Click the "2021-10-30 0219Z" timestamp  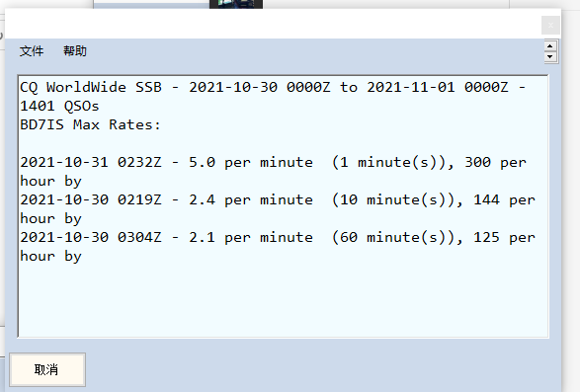click(x=91, y=199)
